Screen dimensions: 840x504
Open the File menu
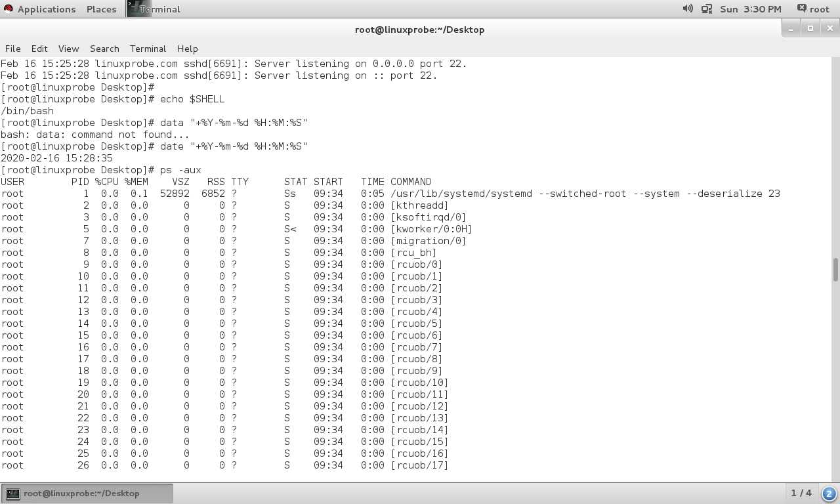(x=13, y=49)
